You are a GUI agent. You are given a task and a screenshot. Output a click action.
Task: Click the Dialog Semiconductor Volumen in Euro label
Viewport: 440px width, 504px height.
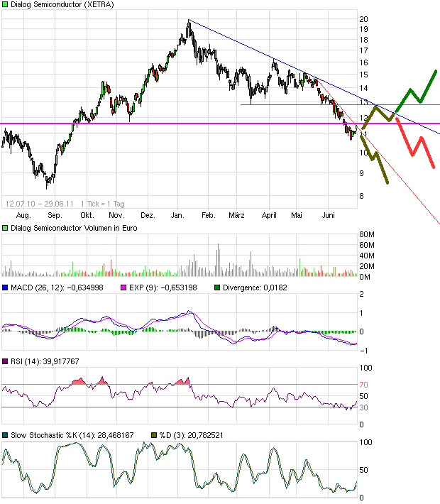pyautogui.click(x=74, y=228)
